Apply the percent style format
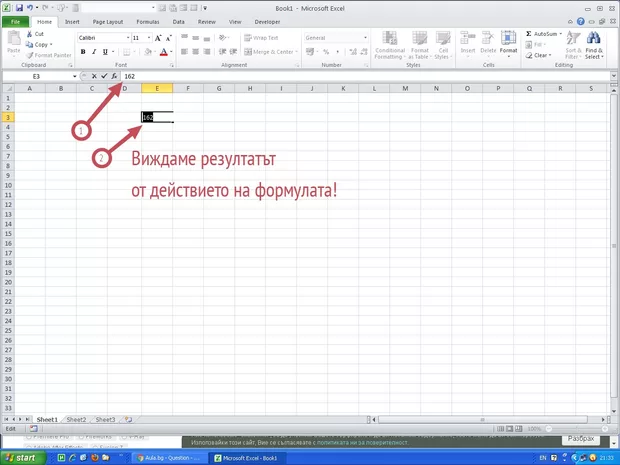Image resolution: width=620 pixels, height=465 pixels. pos(326,52)
